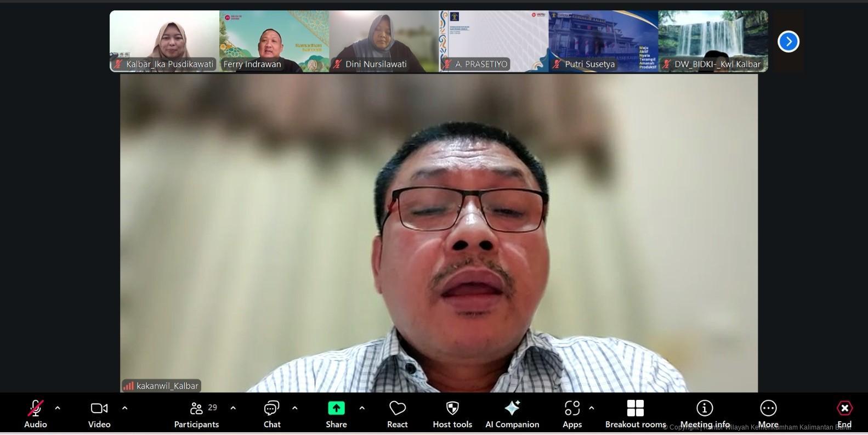Expand the Share options arrow
The height and width of the screenshot is (435, 868).
(362, 408)
